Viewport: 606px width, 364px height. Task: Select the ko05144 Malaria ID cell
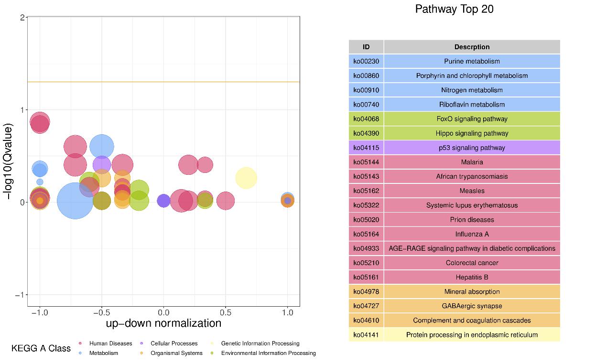tap(366, 162)
